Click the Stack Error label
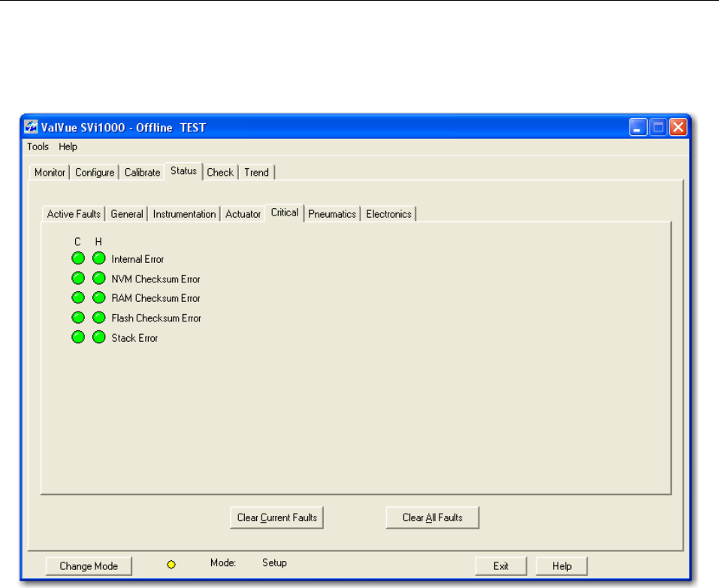The image size is (719, 588). pyautogui.click(x=134, y=338)
